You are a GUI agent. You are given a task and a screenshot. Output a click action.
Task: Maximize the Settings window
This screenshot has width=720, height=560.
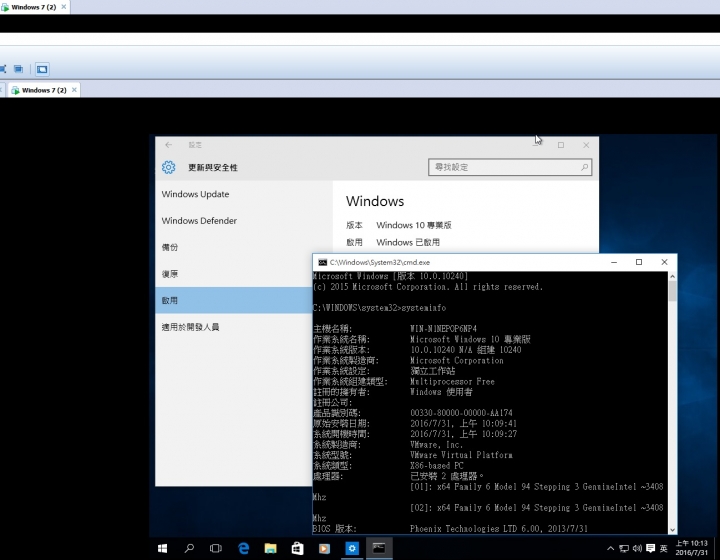tap(561, 145)
